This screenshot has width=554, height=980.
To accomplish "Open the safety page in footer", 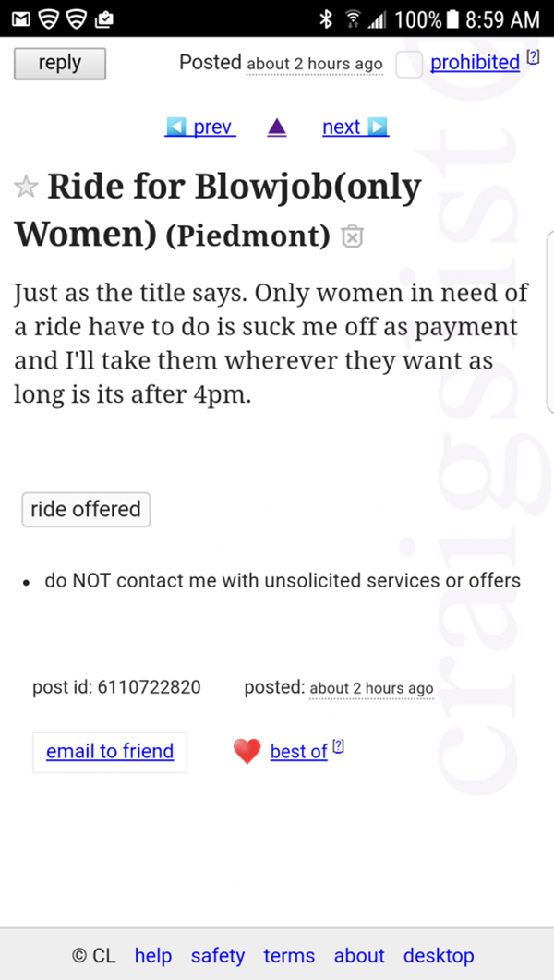I will click(218, 955).
